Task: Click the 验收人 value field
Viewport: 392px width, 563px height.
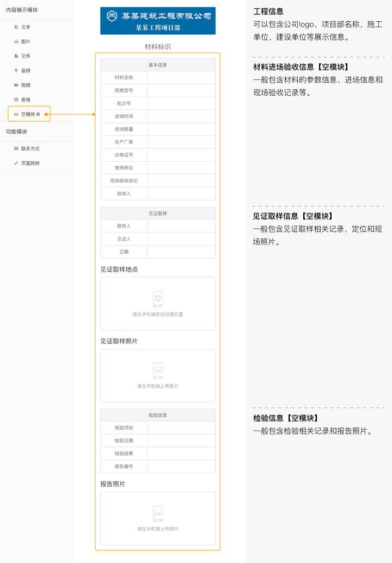Action: tap(181, 193)
